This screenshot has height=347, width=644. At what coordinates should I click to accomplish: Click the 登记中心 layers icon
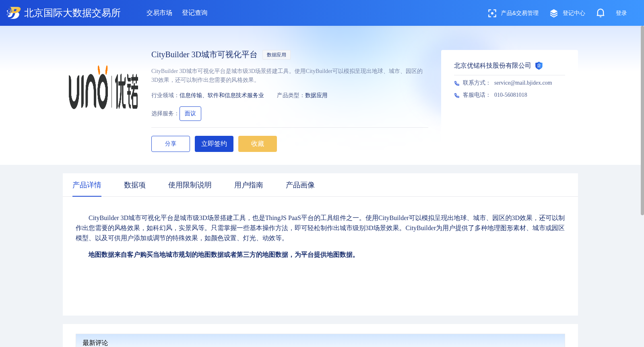click(554, 13)
